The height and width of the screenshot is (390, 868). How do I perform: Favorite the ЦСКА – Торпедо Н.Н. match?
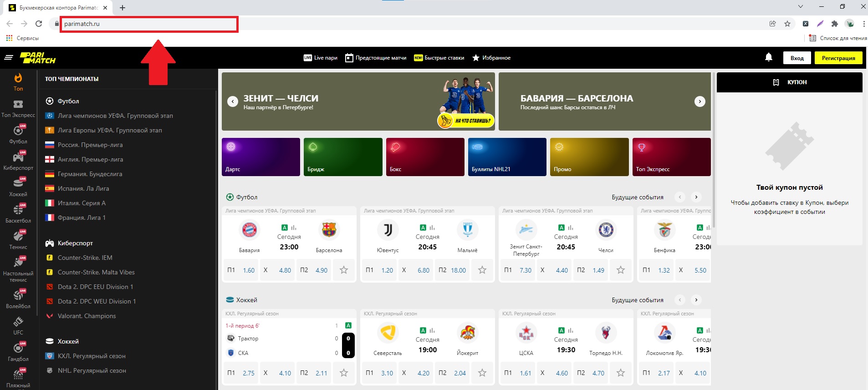pos(621,373)
